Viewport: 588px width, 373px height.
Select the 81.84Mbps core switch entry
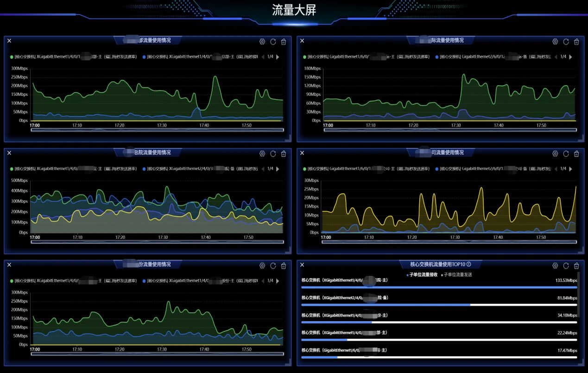tap(439, 301)
